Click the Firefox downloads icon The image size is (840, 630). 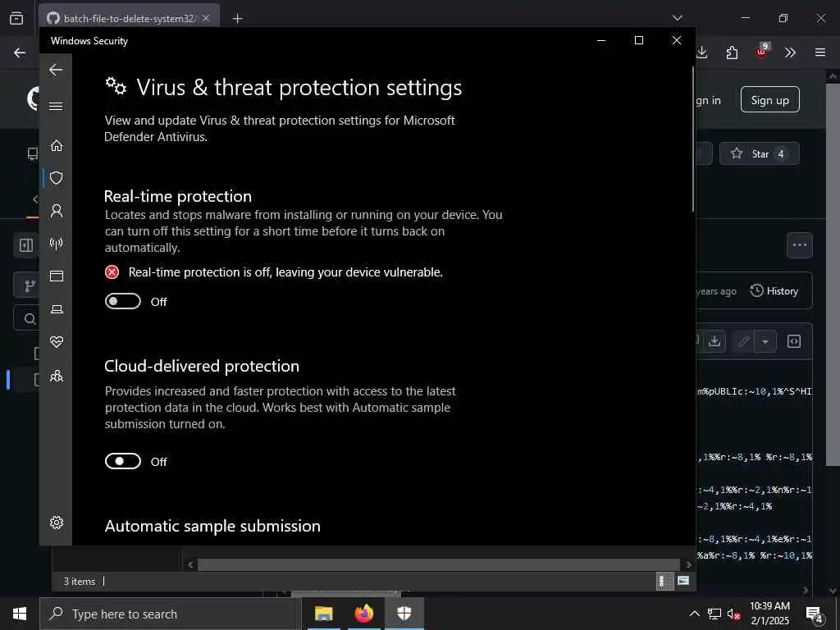(702, 52)
